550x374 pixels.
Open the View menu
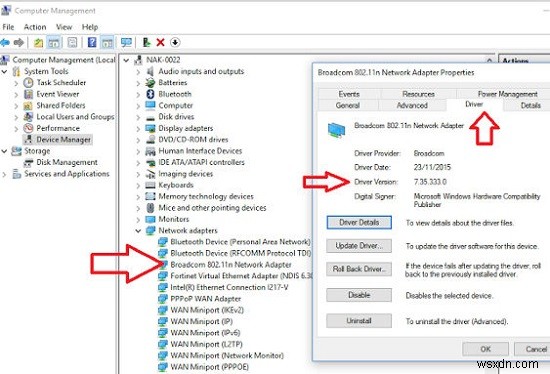(x=64, y=27)
